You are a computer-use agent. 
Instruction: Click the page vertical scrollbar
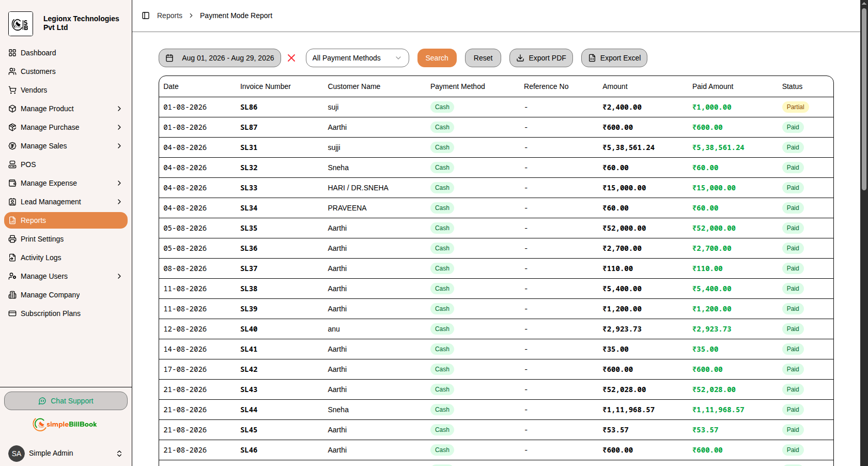(864, 98)
